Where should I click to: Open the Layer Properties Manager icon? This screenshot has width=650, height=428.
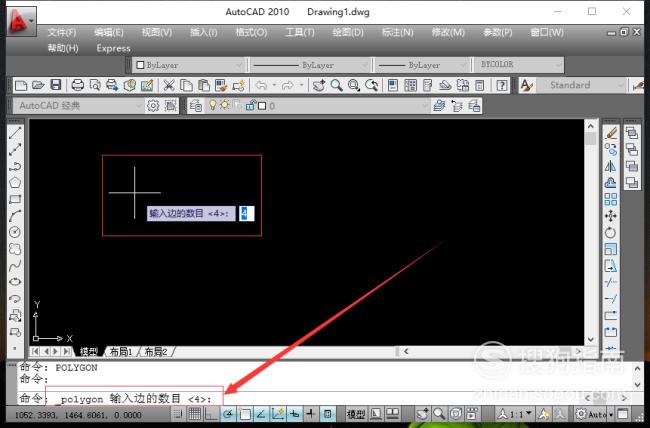click(196, 106)
